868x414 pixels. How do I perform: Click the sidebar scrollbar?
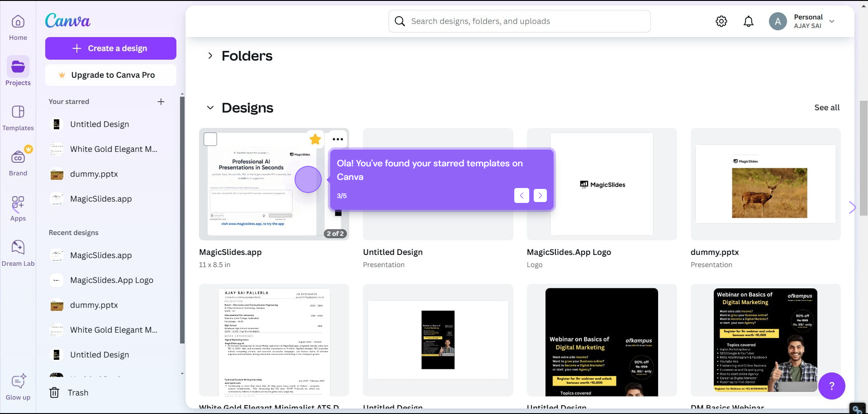182,219
